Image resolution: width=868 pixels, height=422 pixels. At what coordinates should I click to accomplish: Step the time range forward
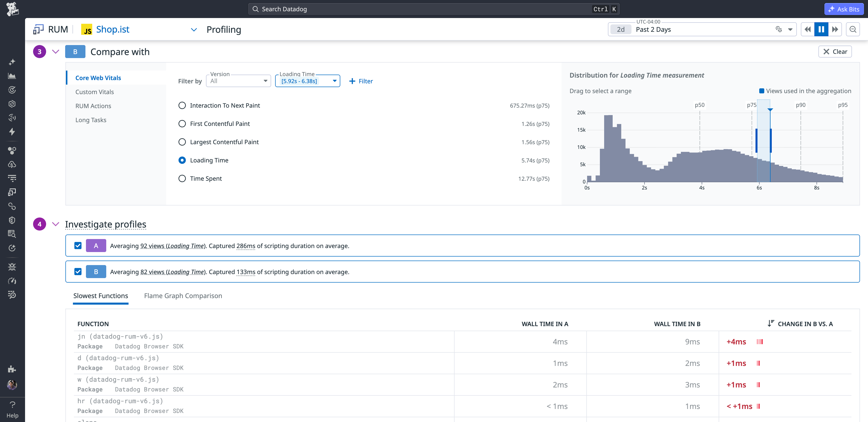pos(835,29)
